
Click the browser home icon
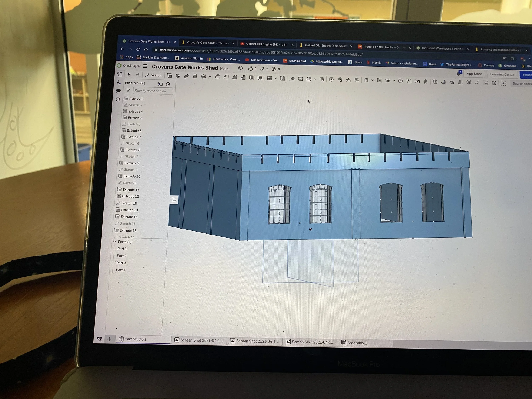[x=146, y=50]
